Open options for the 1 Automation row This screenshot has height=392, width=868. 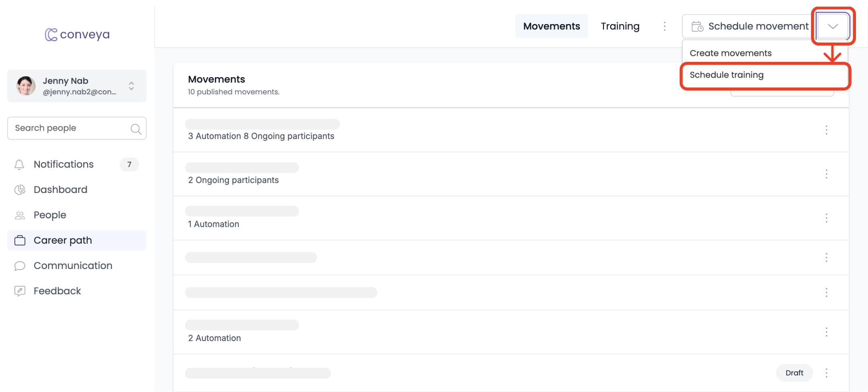[826, 218]
